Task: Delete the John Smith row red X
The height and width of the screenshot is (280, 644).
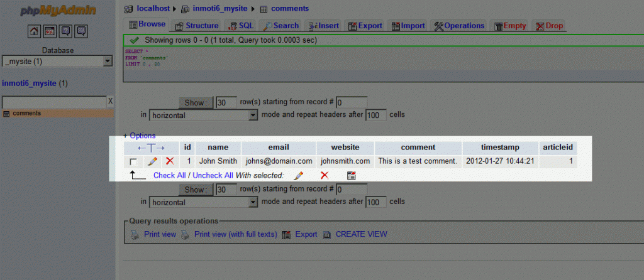Action: point(169,161)
